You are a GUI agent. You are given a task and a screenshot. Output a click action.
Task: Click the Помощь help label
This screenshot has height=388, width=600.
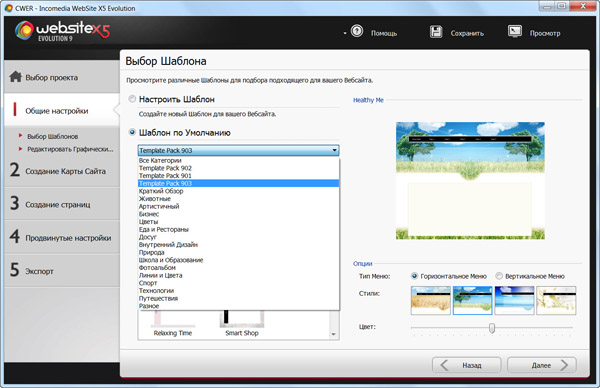pos(384,33)
